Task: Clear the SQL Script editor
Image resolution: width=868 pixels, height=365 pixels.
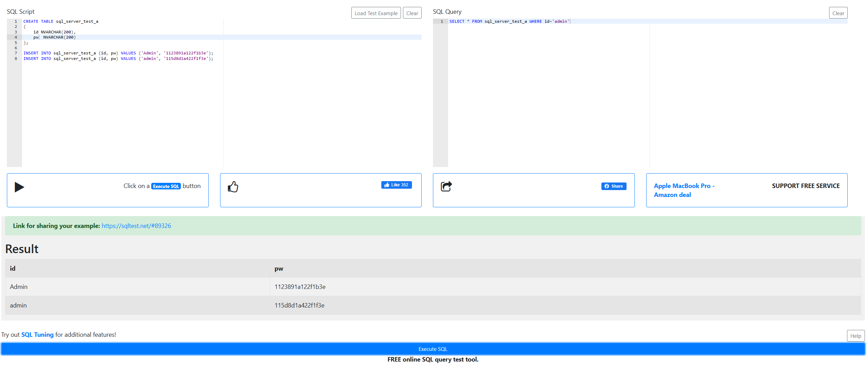Action: [412, 13]
